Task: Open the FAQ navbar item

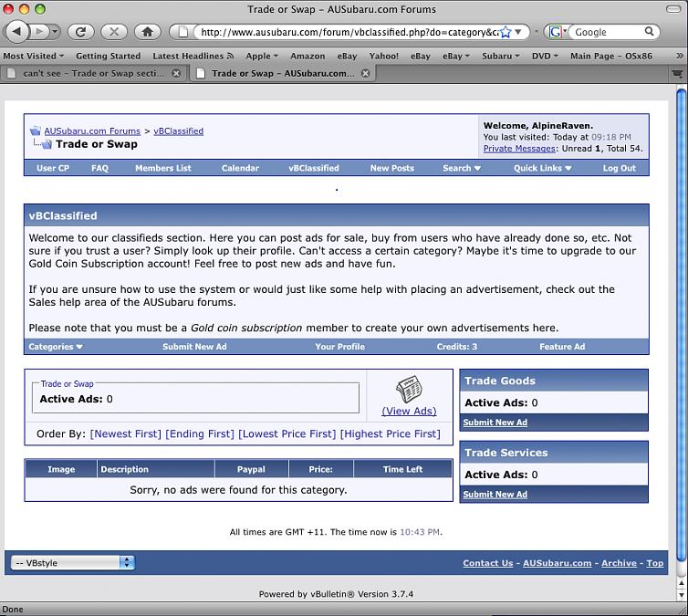Action: pyautogui.click(x=99, y=168)
